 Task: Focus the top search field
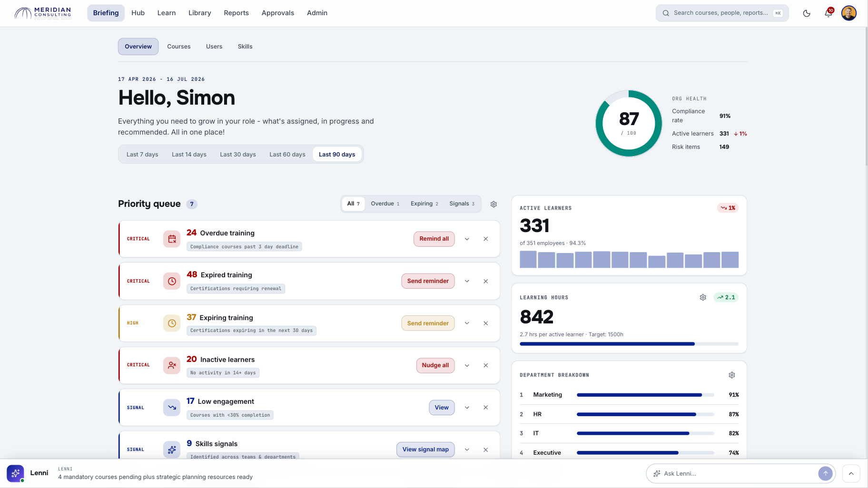pyautogui.click(x=722, y=13)
